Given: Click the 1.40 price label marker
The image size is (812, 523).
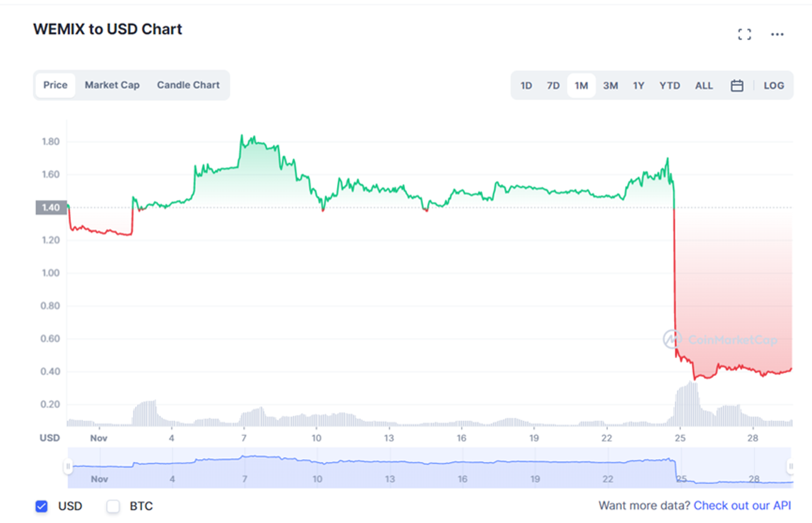Looking at the screenshot, I should point(51,207).
